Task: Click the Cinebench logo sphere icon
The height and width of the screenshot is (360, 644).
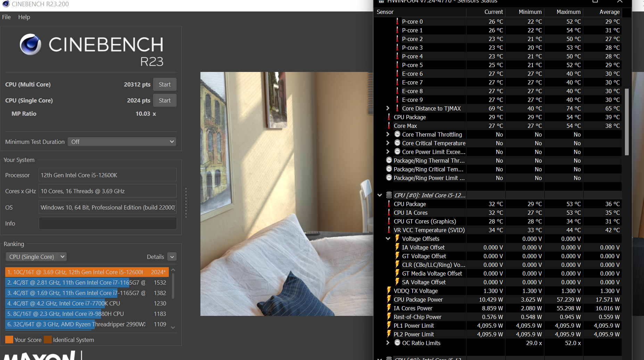Action: pyautogui.click(x=31, y=44)
